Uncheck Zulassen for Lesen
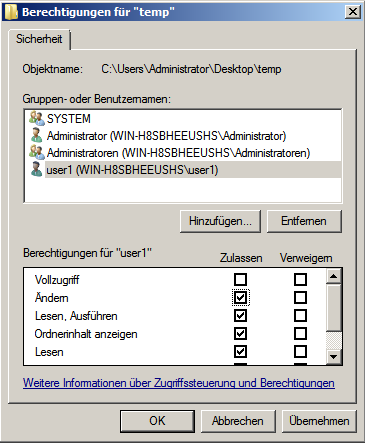The image size is (365, 443). click(x=240, y=351)
